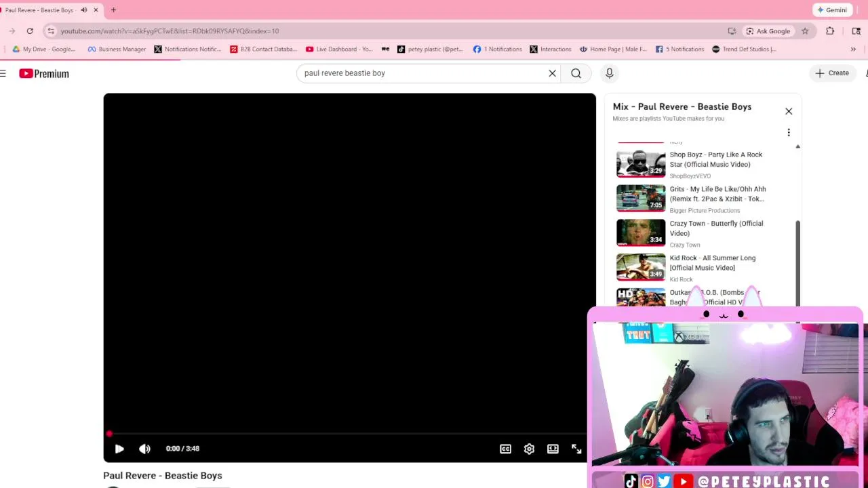Open the video player settings gear
The height and width of the screenshot is (488, 868).
point(529,449)
